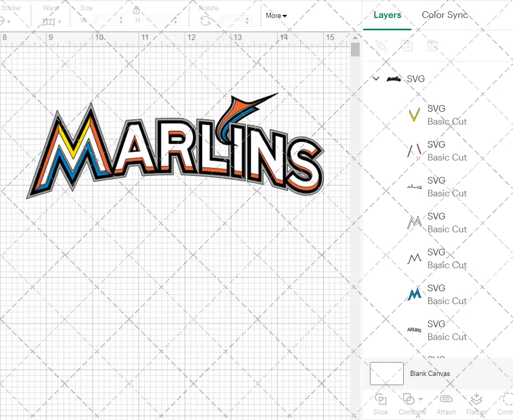The height and width of the screenshot is (420, 513).
Task: Open the More dropdown menu
Action: pos(276,16)
